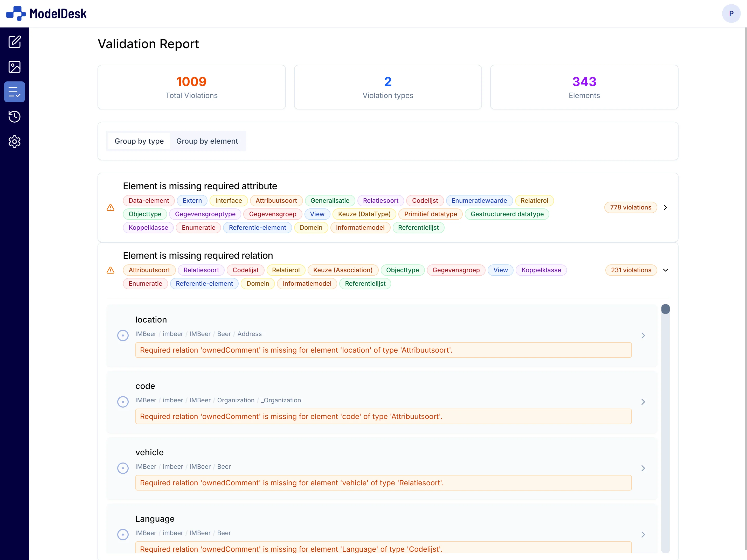Expand details for the 'vehicle' violation entry

[x=643, y=468]
